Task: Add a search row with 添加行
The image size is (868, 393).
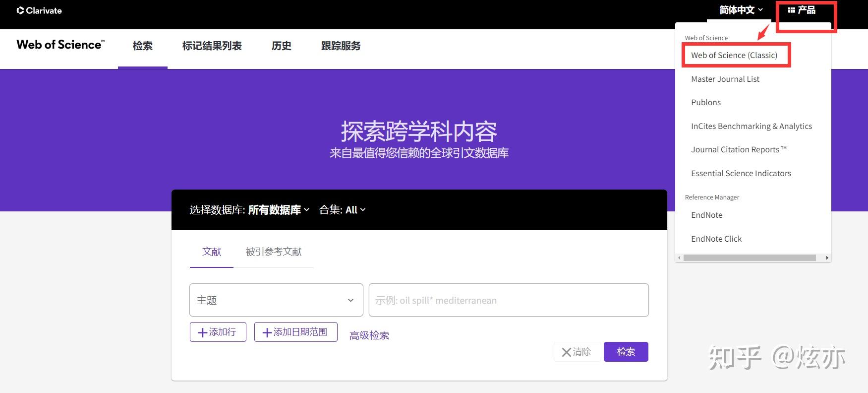Action: pos(218,332)
